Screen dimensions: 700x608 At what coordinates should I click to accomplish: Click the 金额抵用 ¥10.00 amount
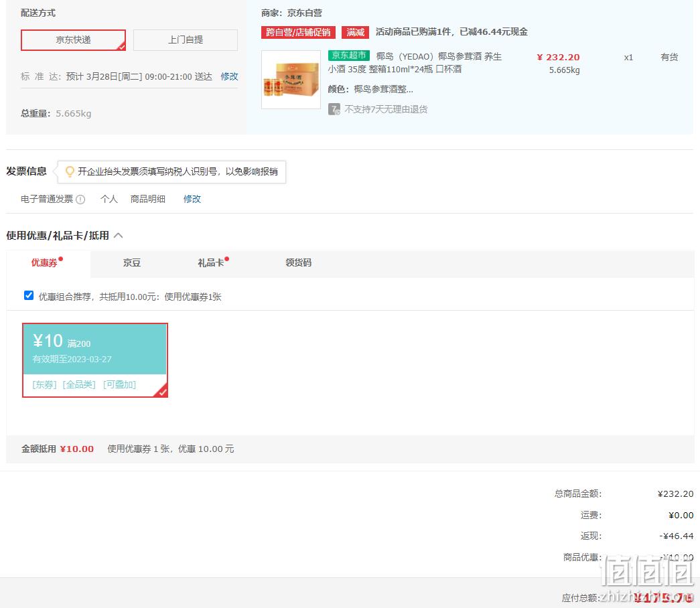coord(77,449)
